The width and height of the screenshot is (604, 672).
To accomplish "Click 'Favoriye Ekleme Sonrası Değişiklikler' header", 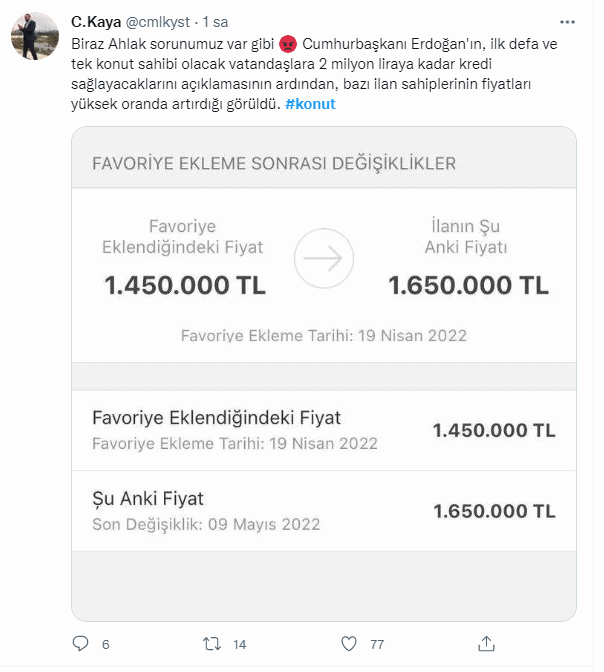I will pos(274,163).
